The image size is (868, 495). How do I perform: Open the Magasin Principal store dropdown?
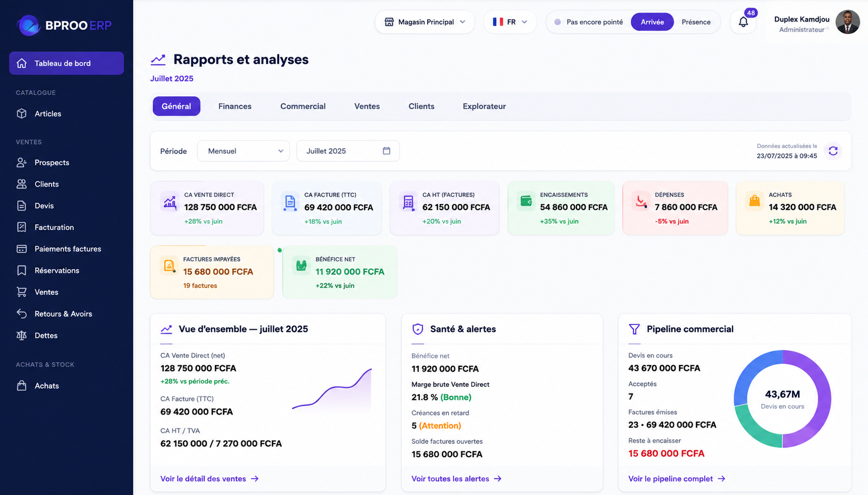point(425,22)
